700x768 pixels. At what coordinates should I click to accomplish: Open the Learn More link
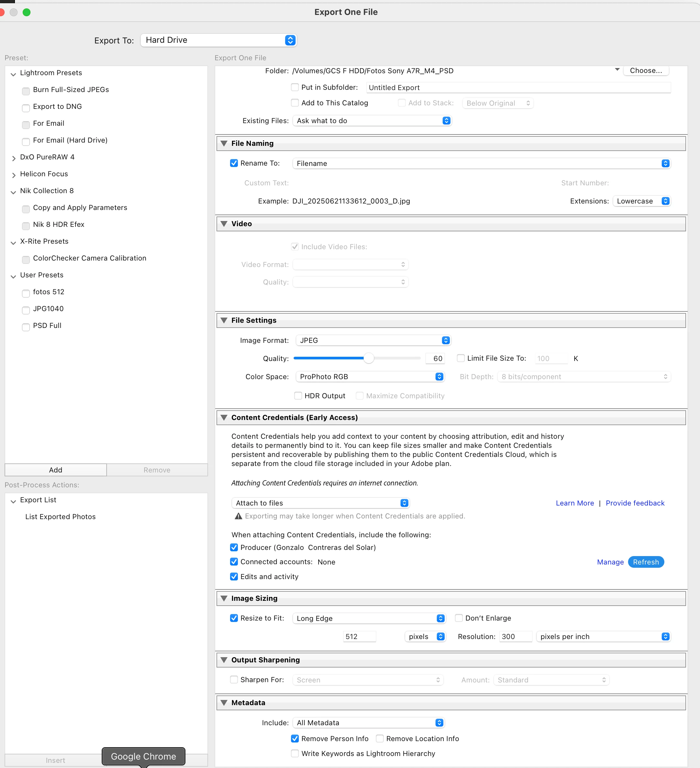tap(575, 503)
